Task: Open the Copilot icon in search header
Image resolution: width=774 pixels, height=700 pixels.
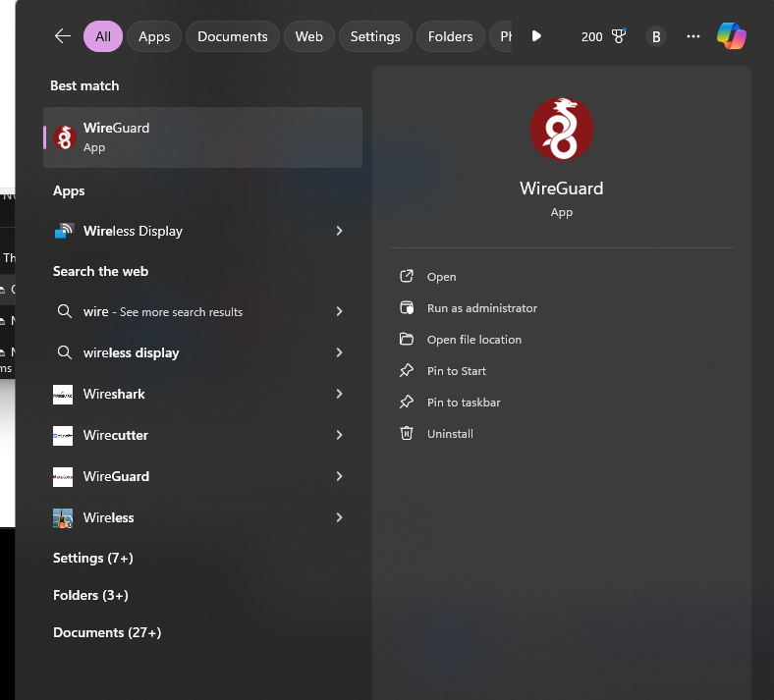Action: [x=731, y=36]
